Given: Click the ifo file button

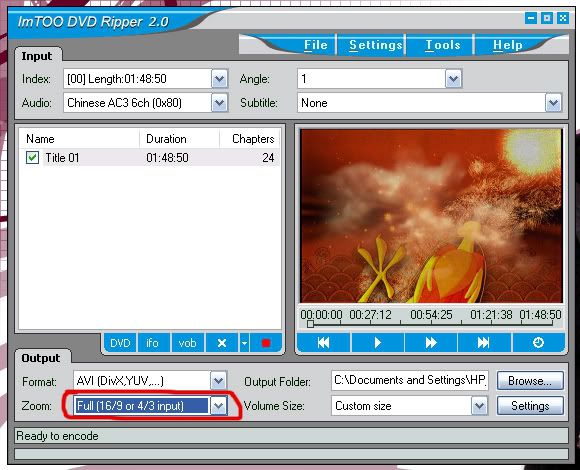Looking at the screenshot, I should coord(153,343).
